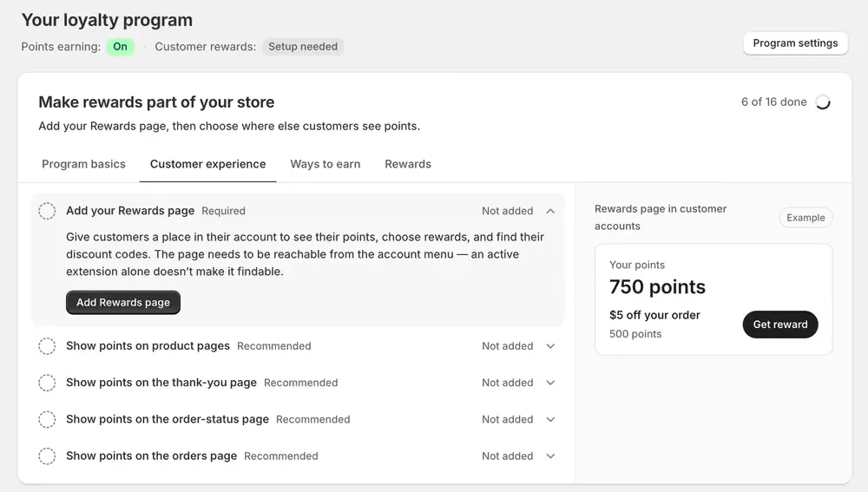868x492 pixels.
Task: Click the progress ring next to 6 of 16 done
Action: 823,102
